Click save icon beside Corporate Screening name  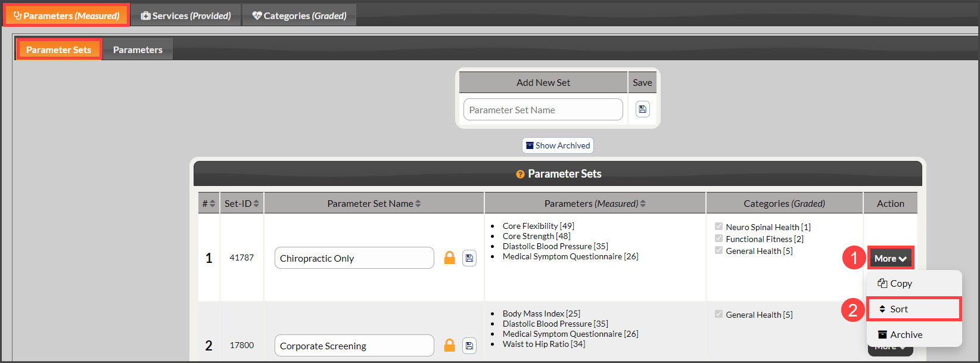click(x=469, y=345)
